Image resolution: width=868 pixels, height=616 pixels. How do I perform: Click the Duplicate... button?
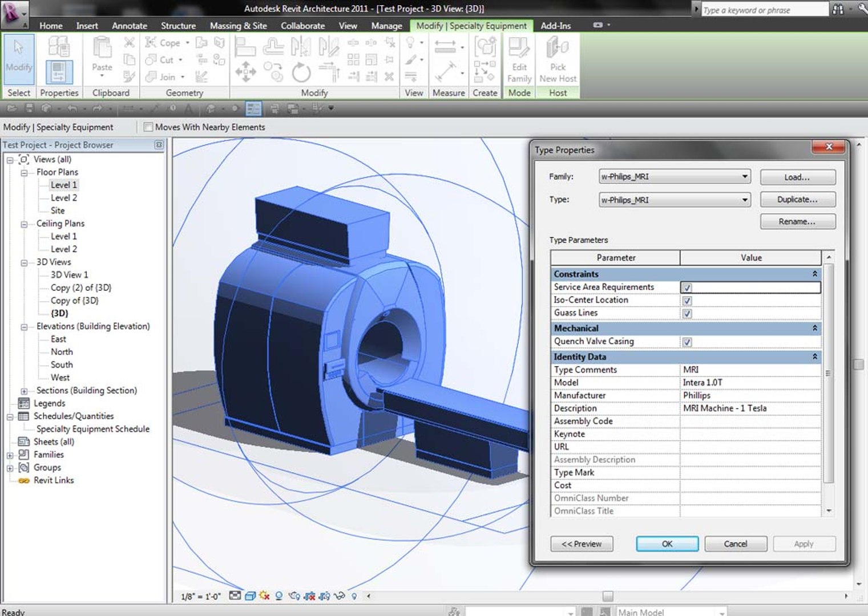798,200
